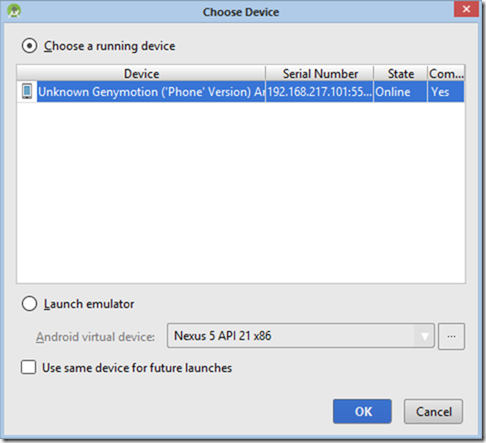Click the State column header
Viewport: 486px width, 443px height.
point(401,74)
